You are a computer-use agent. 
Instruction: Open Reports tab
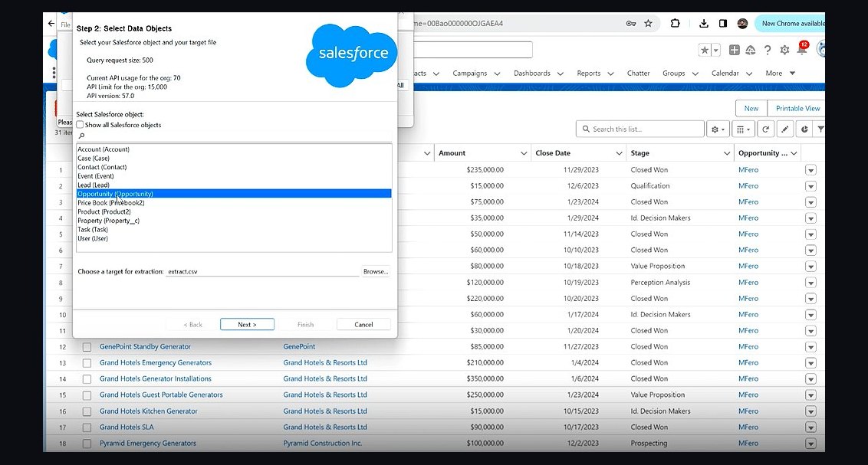click(588, 73)
